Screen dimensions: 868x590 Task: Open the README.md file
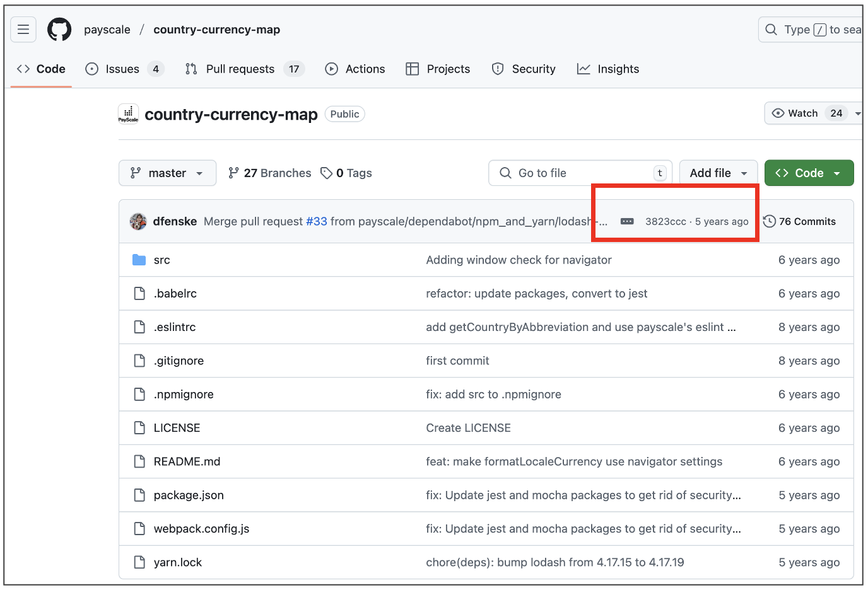coord(187,461)
